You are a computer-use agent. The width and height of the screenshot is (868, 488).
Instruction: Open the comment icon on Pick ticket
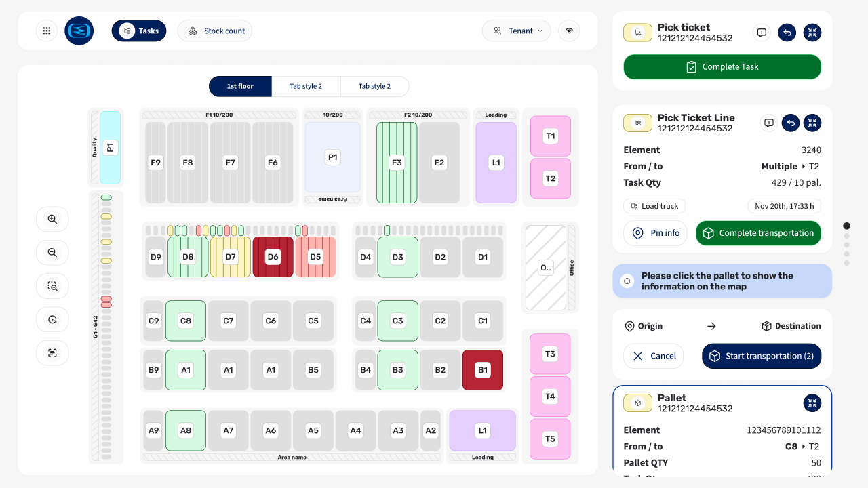762,32
